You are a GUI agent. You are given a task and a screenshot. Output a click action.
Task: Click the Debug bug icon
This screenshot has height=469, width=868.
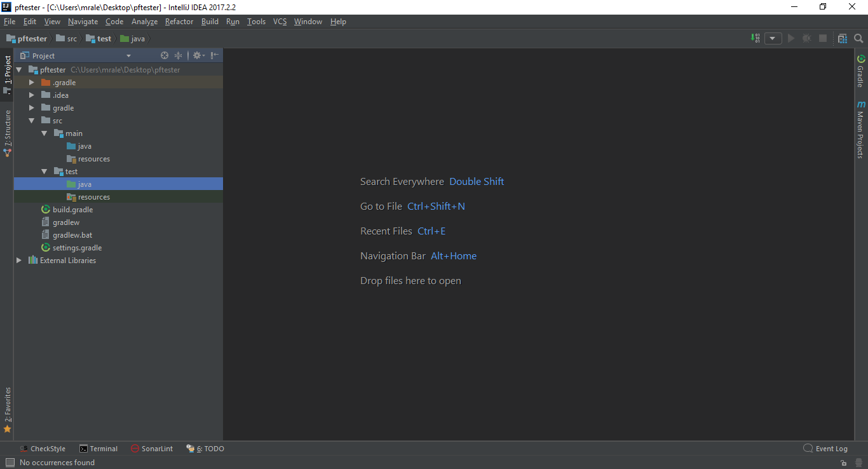(807, 38)
